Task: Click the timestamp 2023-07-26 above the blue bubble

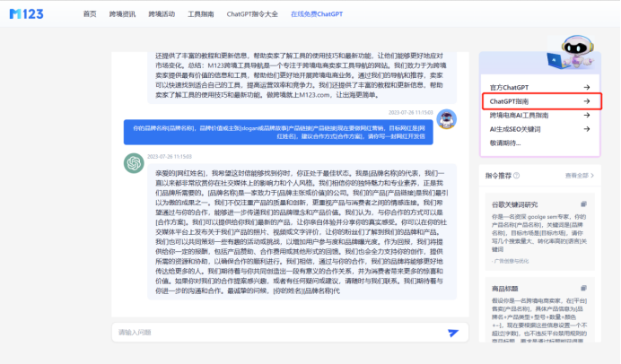Action: point(410,113)
